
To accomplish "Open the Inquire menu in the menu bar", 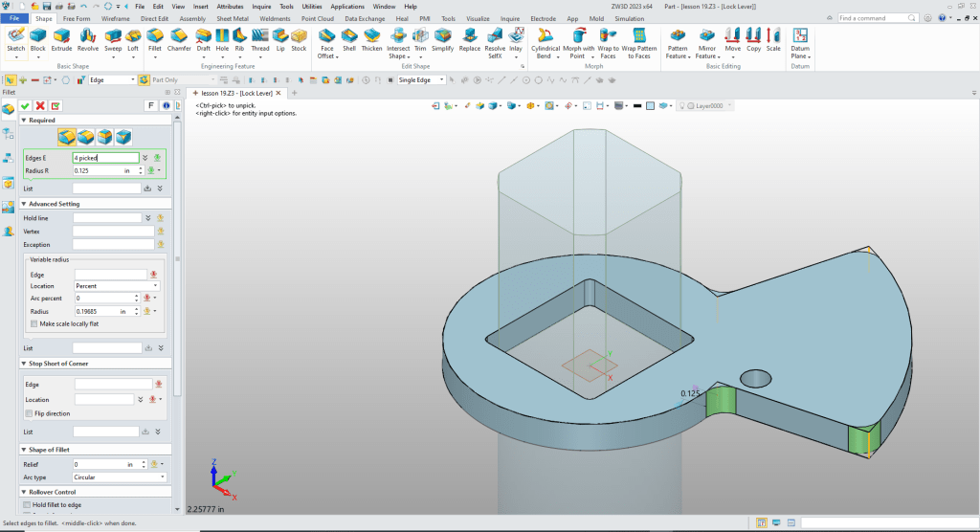I will 261,6.
